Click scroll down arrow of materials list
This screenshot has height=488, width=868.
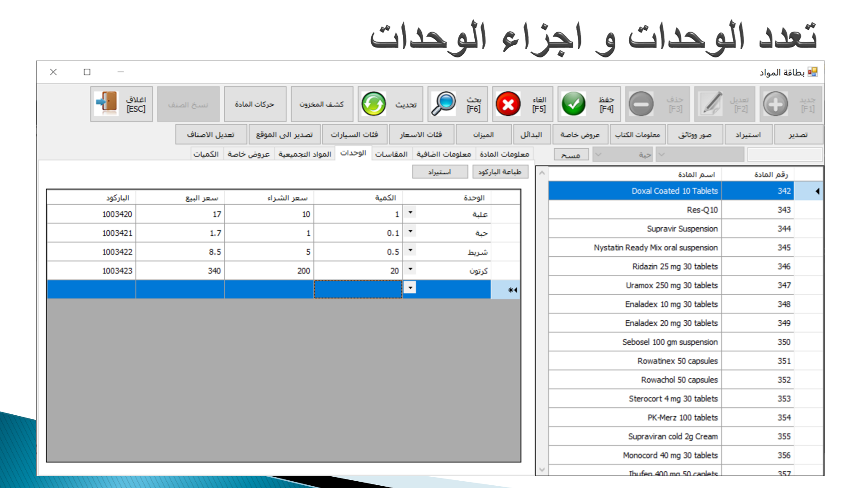542,470
